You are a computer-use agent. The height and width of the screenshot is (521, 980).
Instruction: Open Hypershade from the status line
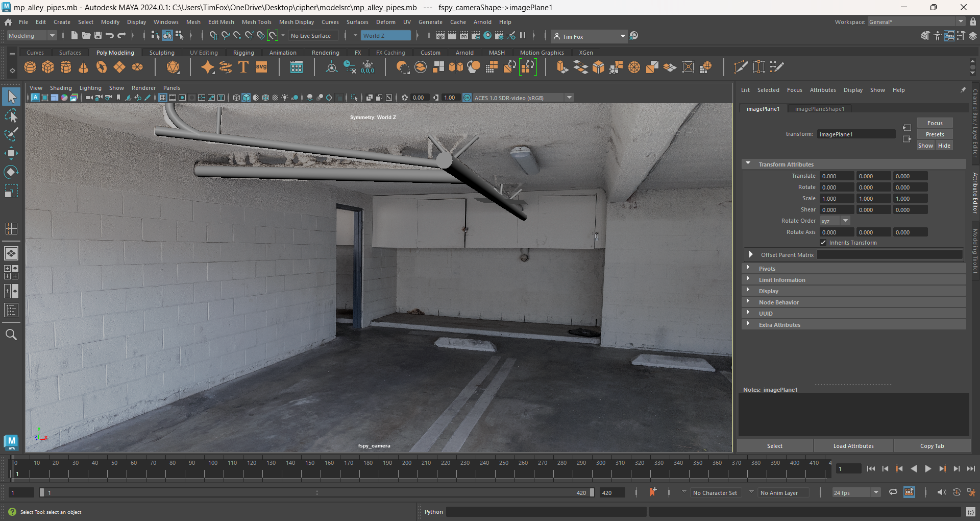point(487,36)
